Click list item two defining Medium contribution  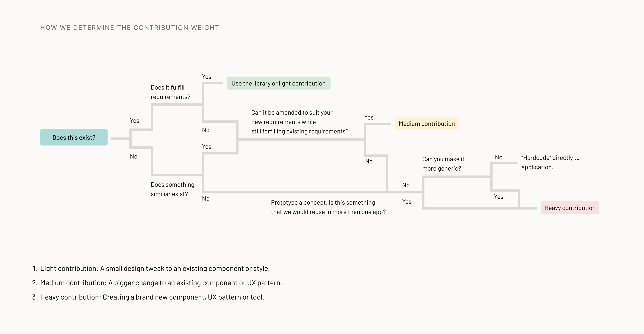[x=161, y=283]
